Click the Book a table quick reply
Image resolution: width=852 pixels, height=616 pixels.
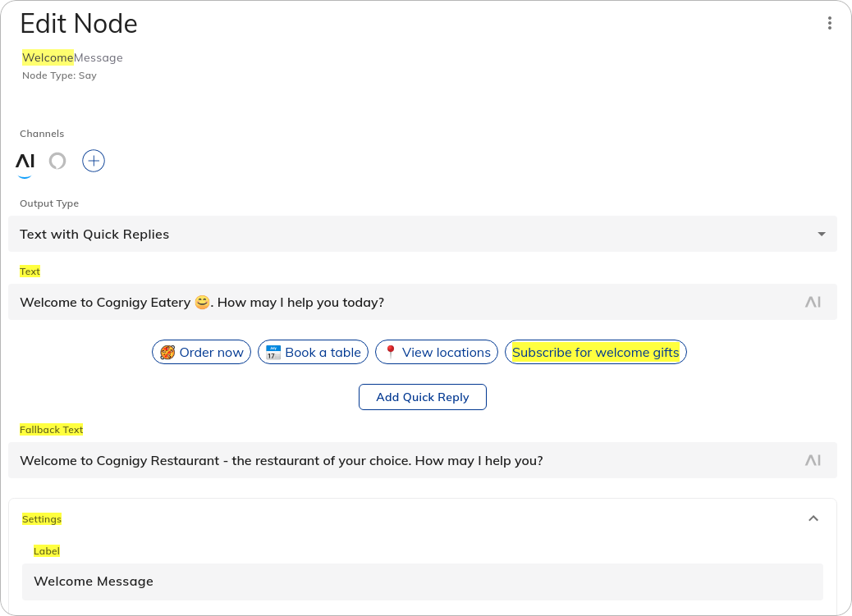(313, 353)
